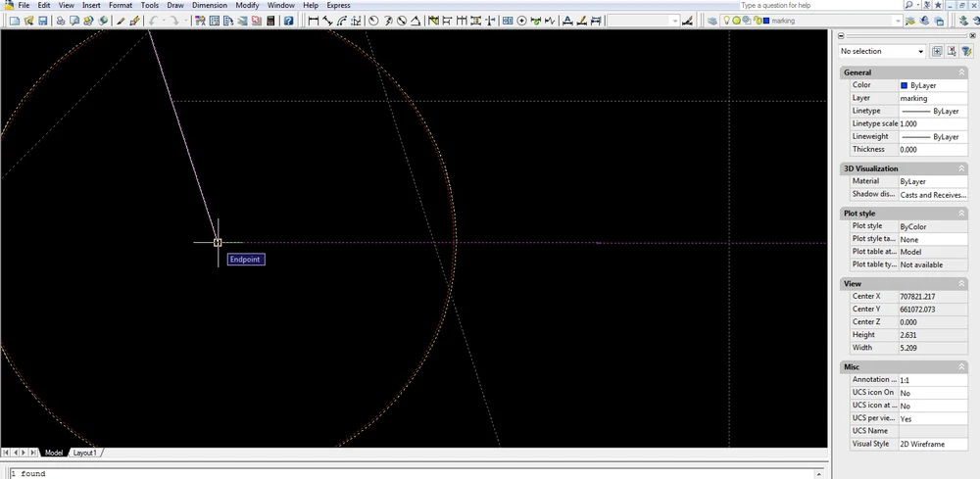Screen dimensions: 980x479
Task: Click the Annotation scale 1:1 value
Action: [x=933, y=380]
